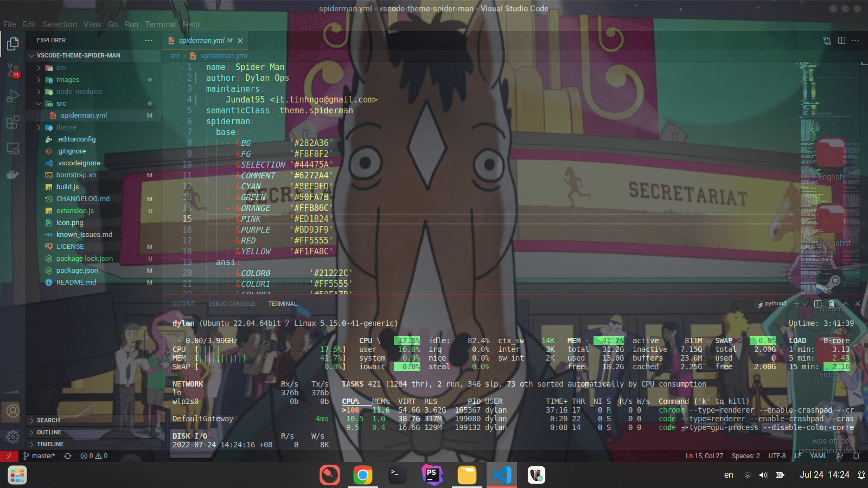The width and height of the screenshot is (868, 488).
Task: Collapse the src folder
Action: (x=93, y=104)
